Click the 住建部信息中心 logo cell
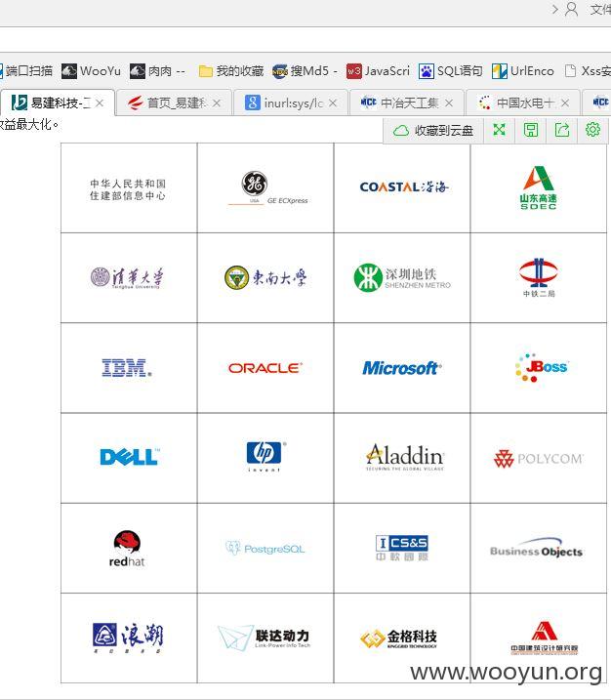The width and height of the screenshot is (611, 700). 129,188
